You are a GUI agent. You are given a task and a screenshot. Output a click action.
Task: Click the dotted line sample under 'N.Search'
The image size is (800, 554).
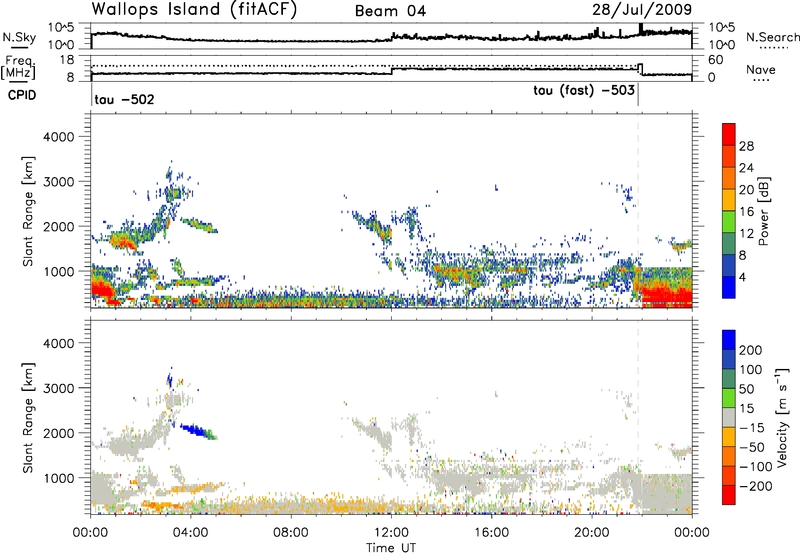coord(773,47)
